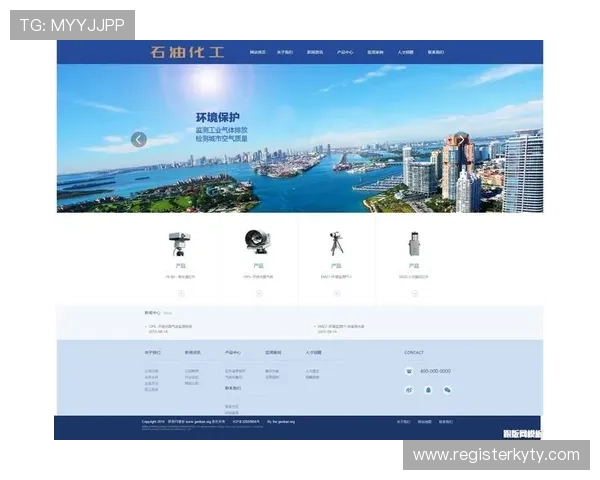The image size is (600, 480).
Task: Click the 人才招聘 footer column heading
Action: [x=313, y=352]
